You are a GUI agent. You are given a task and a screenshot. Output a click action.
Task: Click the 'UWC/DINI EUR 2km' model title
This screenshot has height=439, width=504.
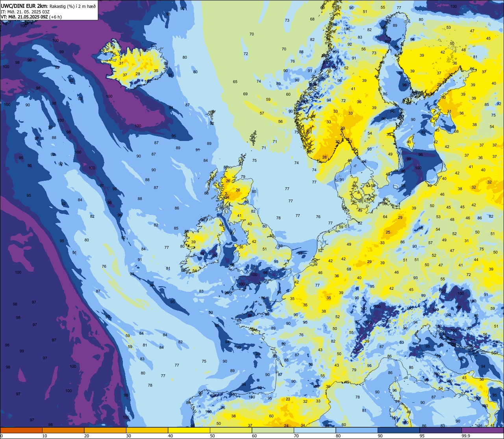pos(24,6)
